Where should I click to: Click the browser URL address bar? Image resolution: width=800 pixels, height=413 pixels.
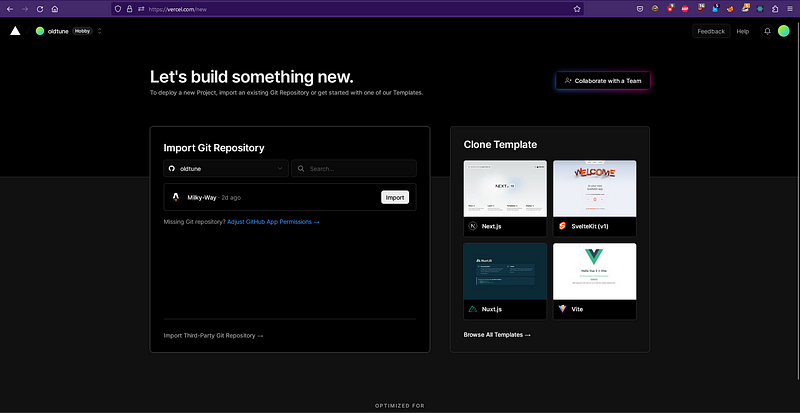coord(347,9)
